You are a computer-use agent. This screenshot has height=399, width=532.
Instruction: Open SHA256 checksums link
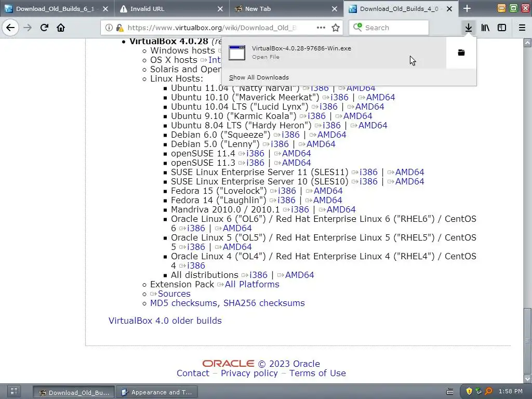[264, 303]
